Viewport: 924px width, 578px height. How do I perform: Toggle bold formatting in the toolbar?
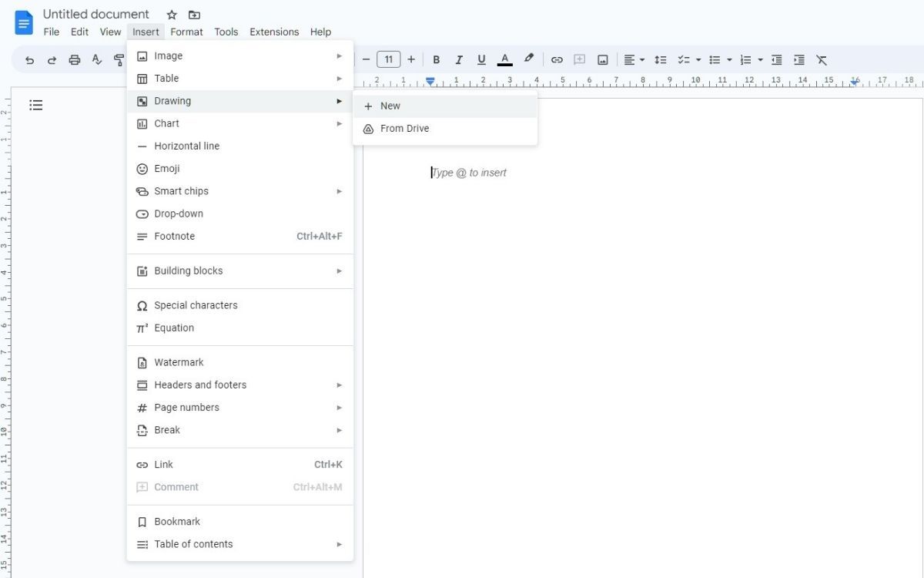point(437,59)
